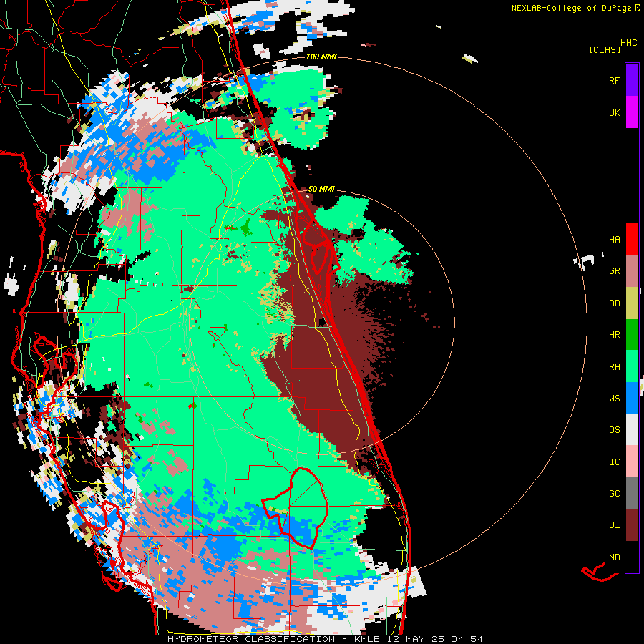
Task: Click the KMLB radar site identifier
Action: [x=367, y=639]
